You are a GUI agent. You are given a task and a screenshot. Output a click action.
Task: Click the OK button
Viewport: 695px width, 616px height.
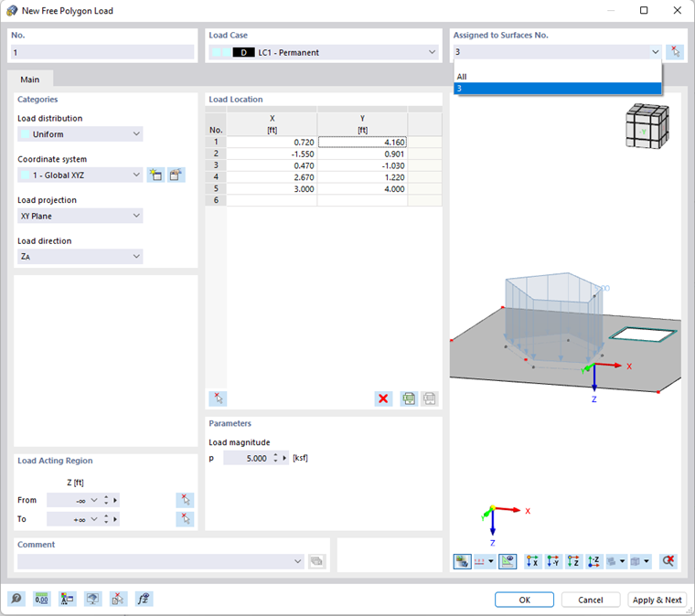pos(524,600)
